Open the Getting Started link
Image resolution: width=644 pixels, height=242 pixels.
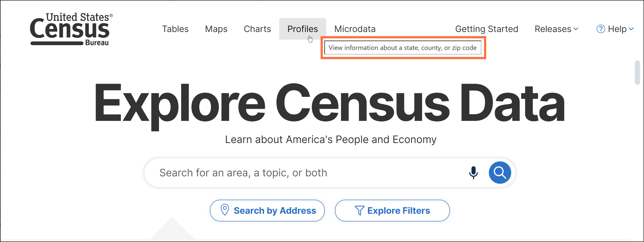pos(486,29)
